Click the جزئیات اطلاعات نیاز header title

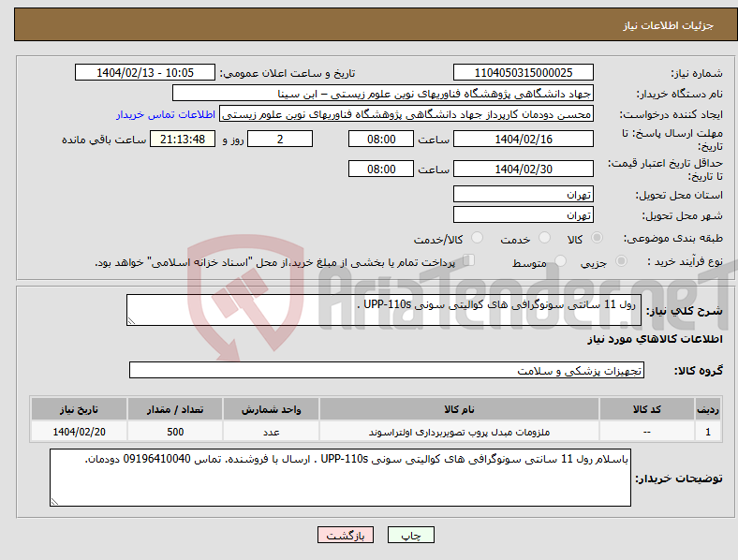669,25
